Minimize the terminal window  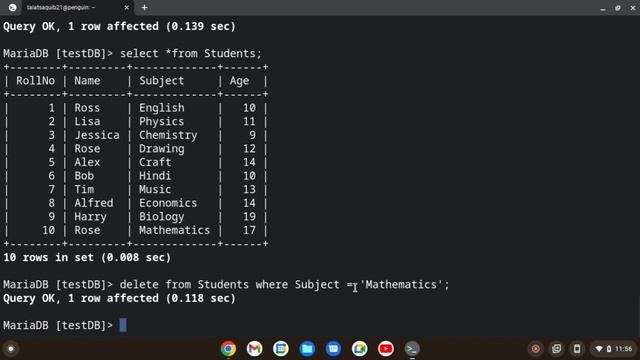tap(602, 8)
